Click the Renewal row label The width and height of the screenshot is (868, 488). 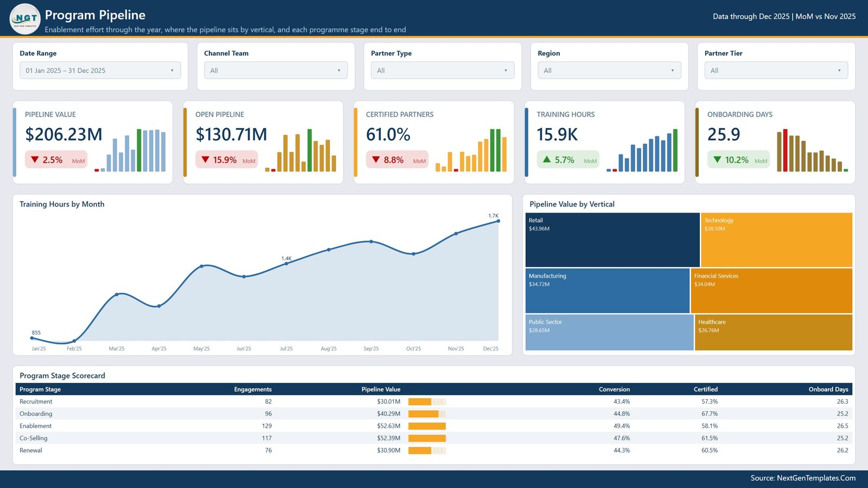pyautogui.click(x=31, y=451)
